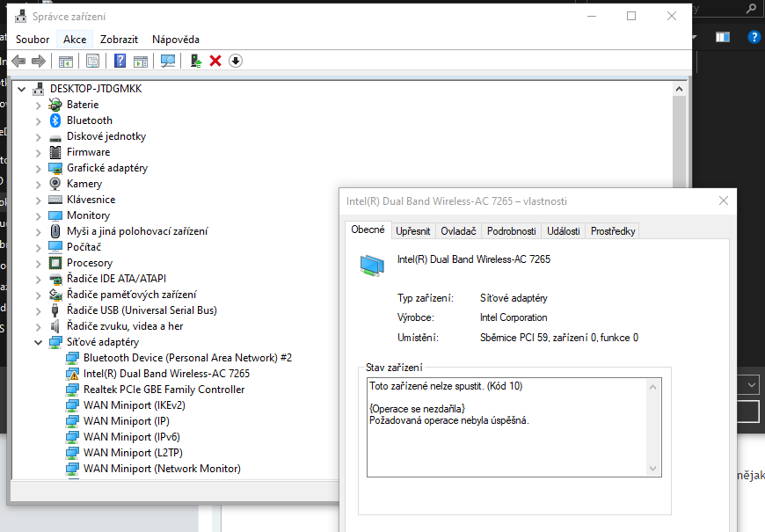Switch to the Ovladač tab
The image size is (765, 532).
[458, 231]
